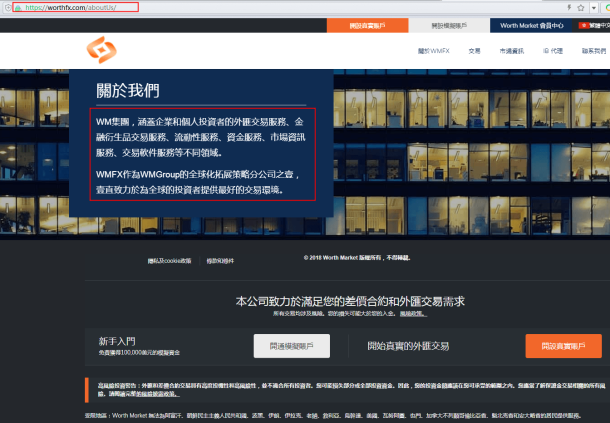Click the 開通模擬賬戶 button
This screenshot has height=423, width=610.
pyautogui.click(x=292, y=346)
